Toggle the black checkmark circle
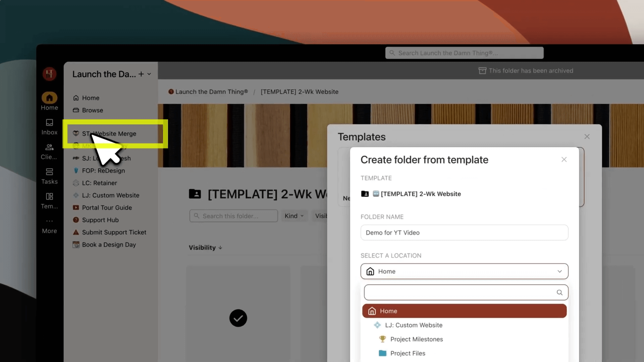Viewport: 644px width, 362px height. coord(238,318)
